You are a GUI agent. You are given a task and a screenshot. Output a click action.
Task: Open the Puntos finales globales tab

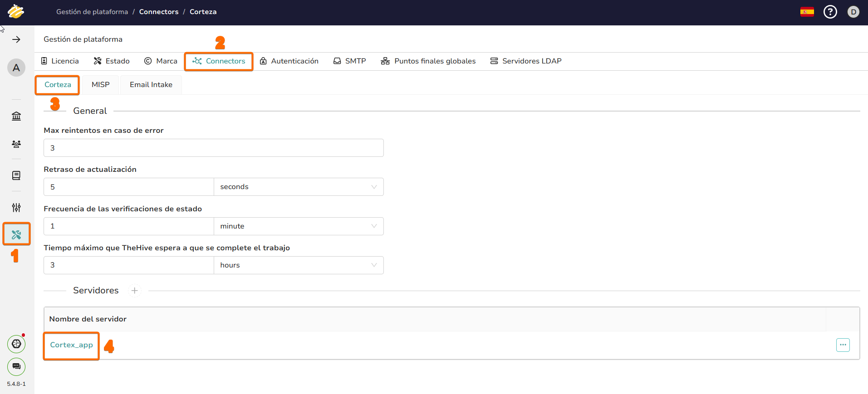tap(428, 61)
